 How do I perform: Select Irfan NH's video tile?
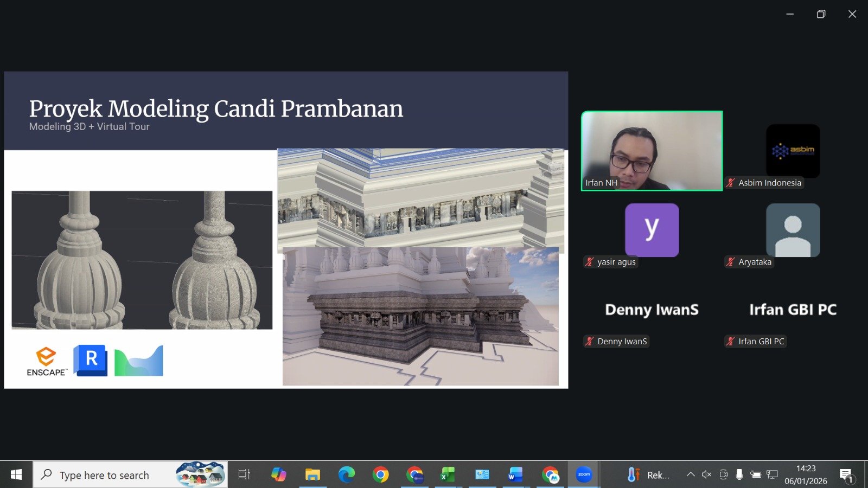tap(652, 151)
